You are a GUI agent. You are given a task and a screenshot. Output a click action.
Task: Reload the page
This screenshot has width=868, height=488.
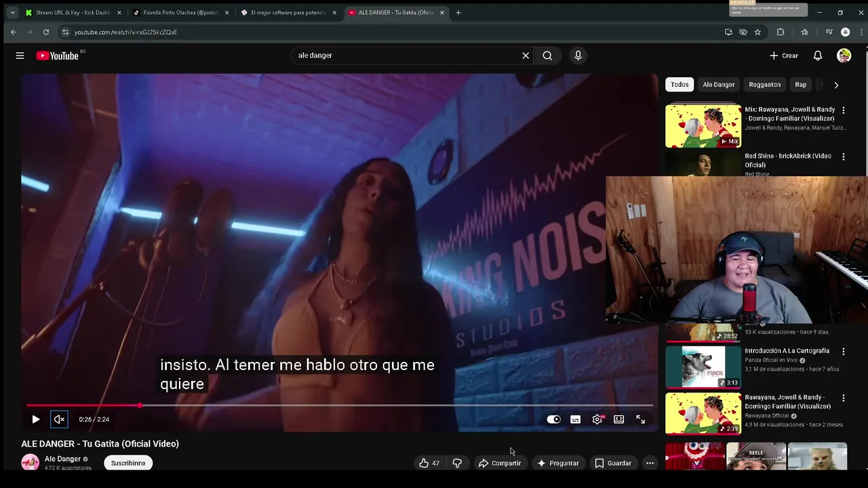click(x=46, y=32)
